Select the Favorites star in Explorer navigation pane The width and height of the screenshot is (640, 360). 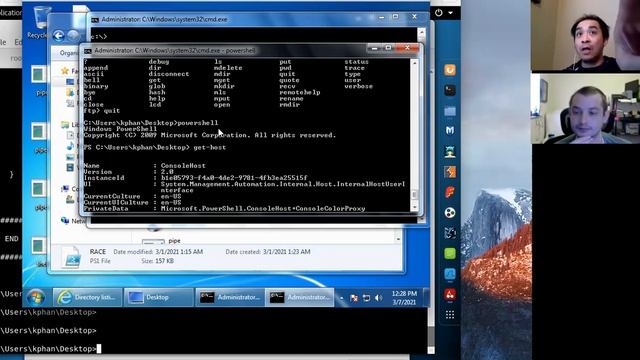click(65, 71)
